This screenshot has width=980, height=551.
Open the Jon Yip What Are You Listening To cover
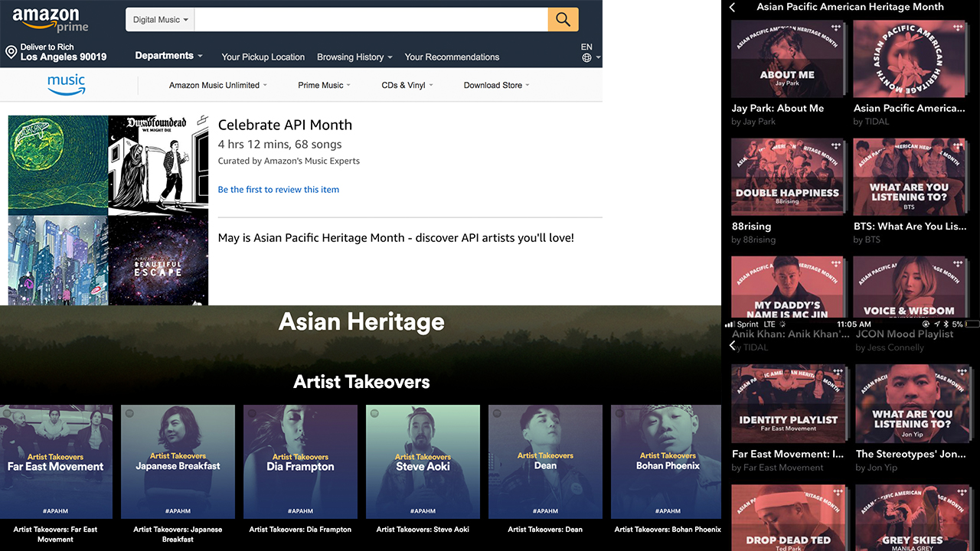912,403
